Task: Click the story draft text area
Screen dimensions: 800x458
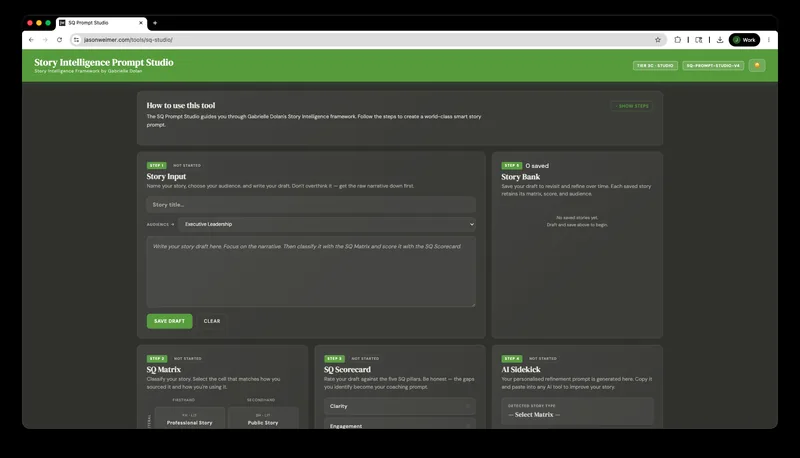Action: tap(311, 271)
